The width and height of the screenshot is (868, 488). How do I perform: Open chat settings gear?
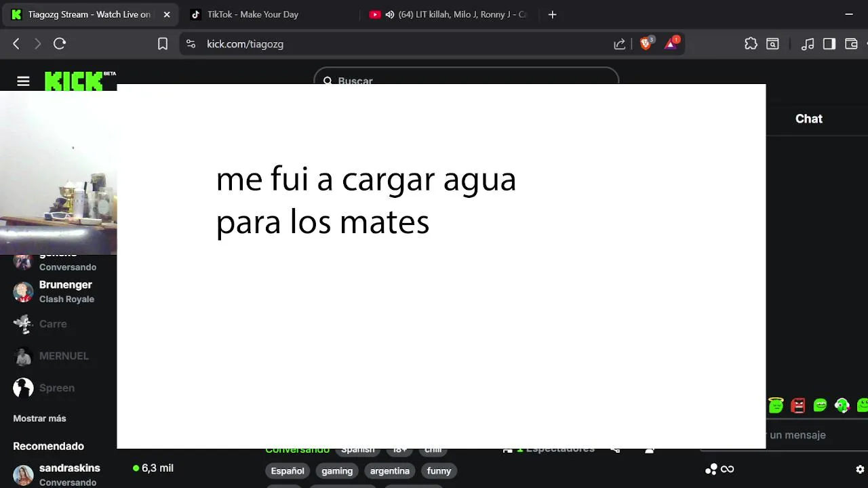(x=860, y=469)
